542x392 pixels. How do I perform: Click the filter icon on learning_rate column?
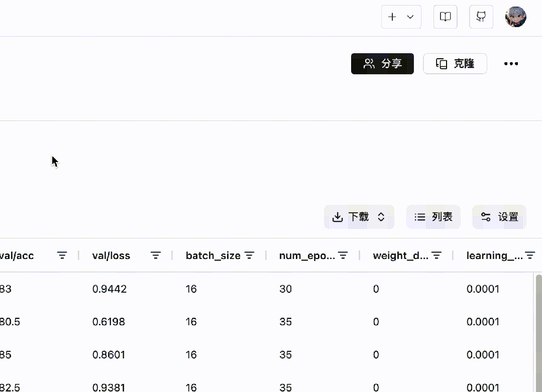click(x=530, y=255)
